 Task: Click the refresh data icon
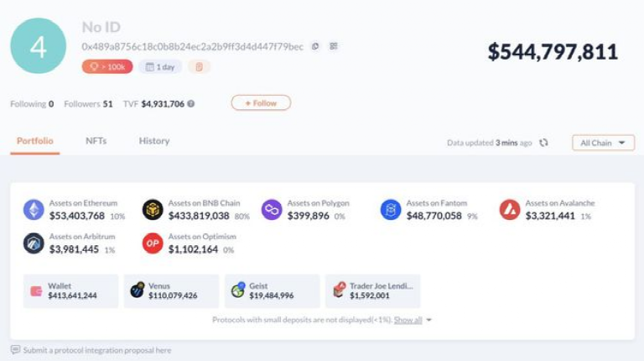543,143
